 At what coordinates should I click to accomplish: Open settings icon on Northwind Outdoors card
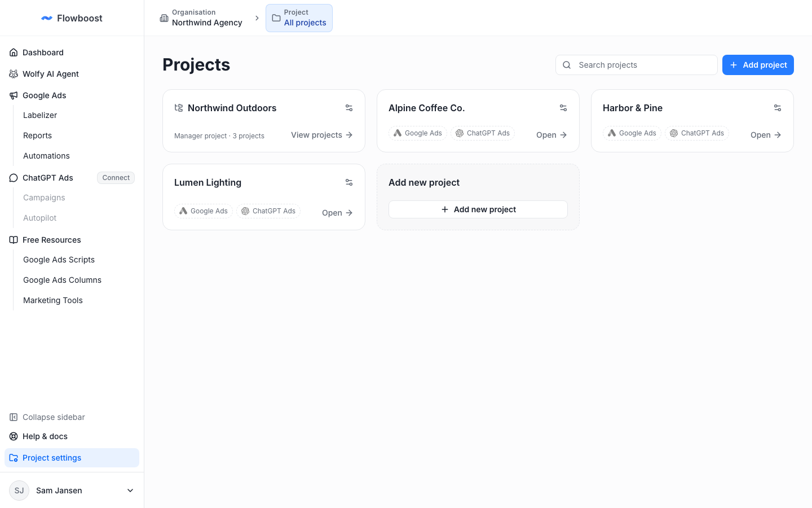pyautogui.click(x=349, y=108)
